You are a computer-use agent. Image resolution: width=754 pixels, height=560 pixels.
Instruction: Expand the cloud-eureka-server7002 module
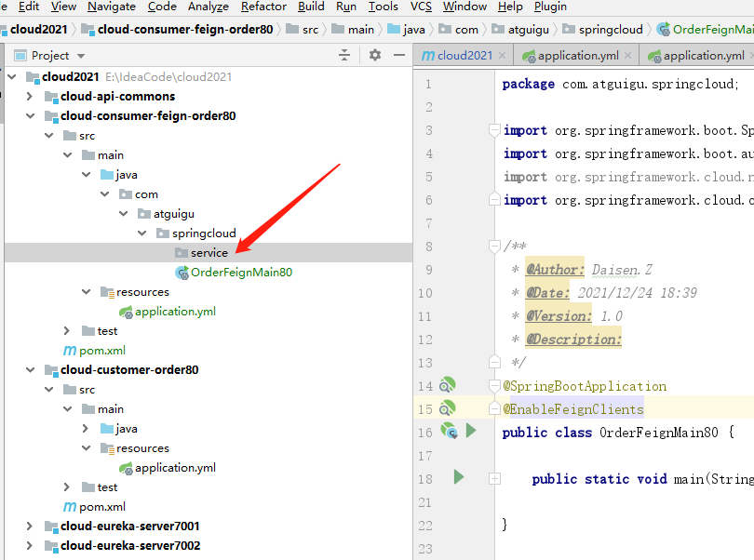(30, 545)
